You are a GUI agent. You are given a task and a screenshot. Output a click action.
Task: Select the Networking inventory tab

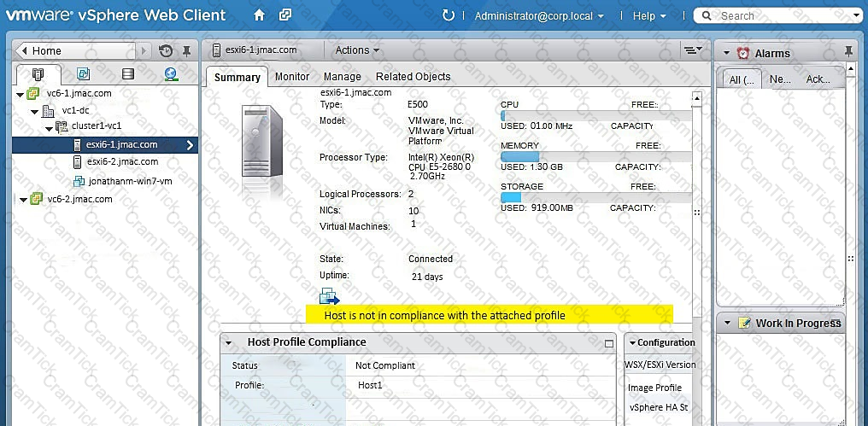click(x=171, y=73)
